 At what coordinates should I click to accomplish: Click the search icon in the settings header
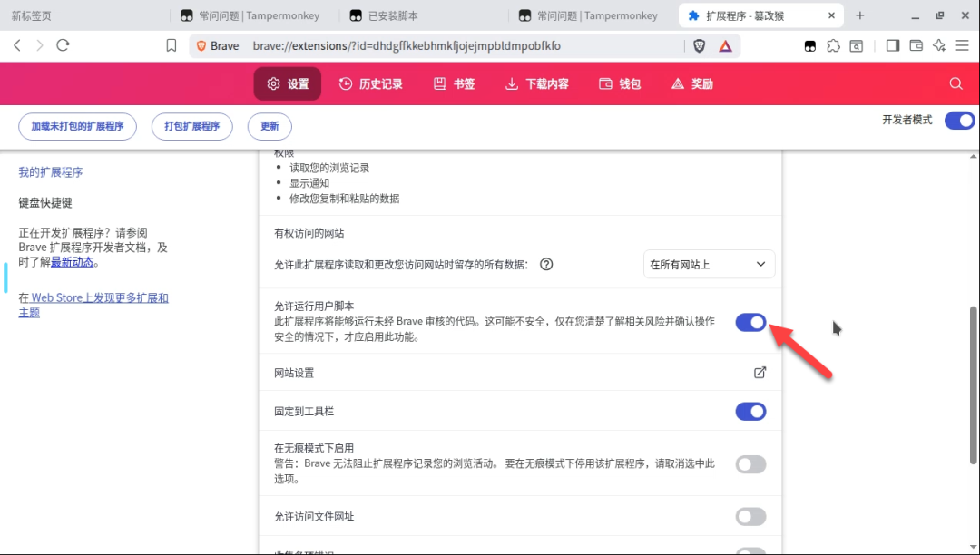click(955, 83)
